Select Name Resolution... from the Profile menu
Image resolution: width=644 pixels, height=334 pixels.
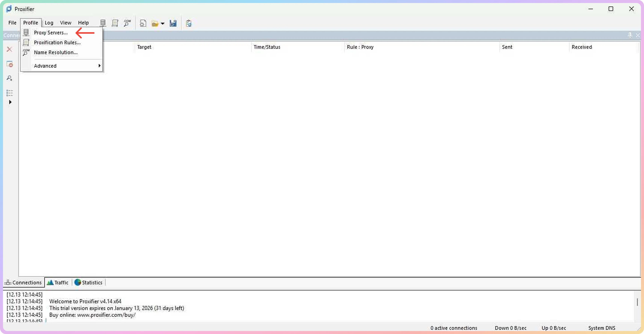(x=56, y=52)
